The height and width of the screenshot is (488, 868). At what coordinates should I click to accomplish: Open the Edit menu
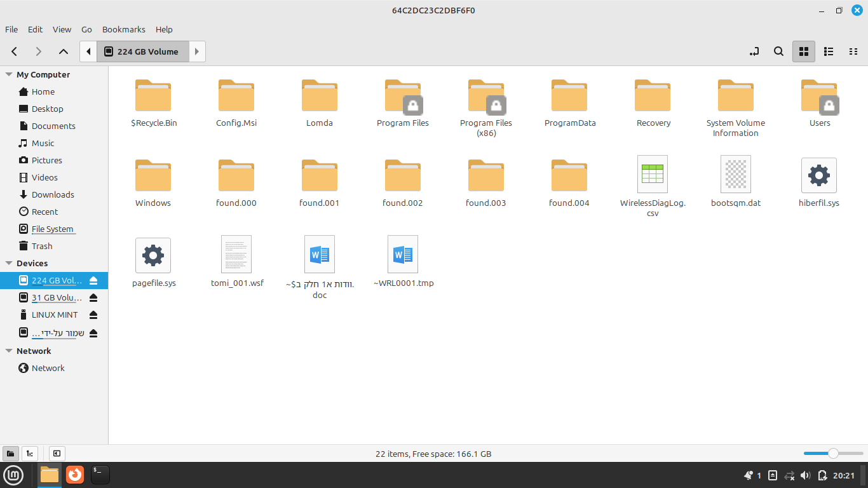point(36,29)
